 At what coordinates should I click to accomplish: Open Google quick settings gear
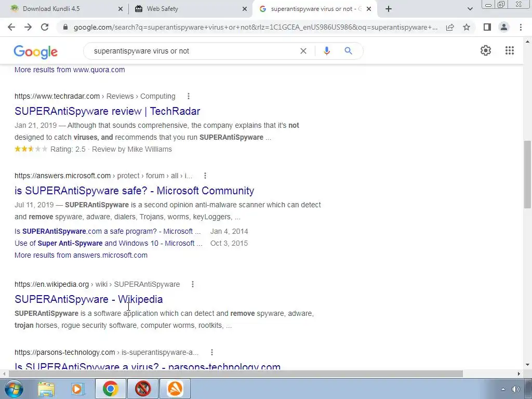[x=486, y=50]
